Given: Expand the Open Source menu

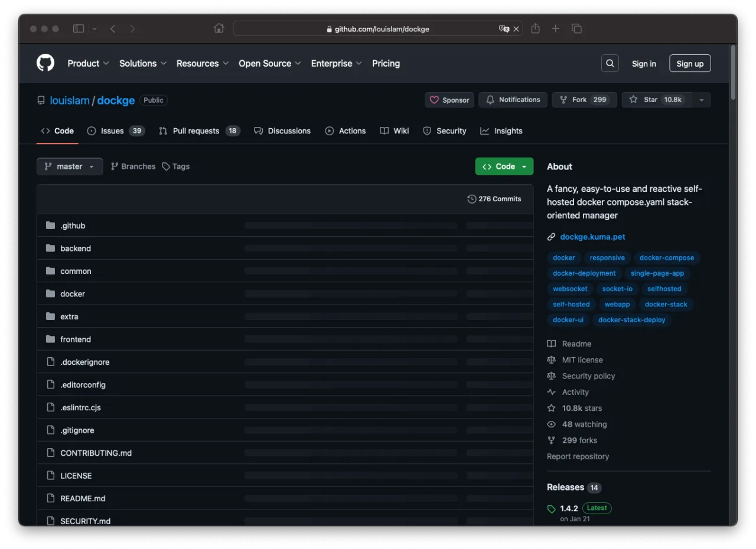Looking at the screenshot, I should (x=270, y=63).
